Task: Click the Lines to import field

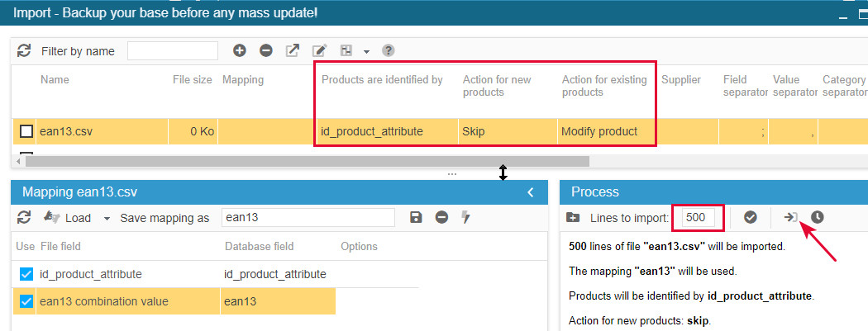Action: (697, 217)
